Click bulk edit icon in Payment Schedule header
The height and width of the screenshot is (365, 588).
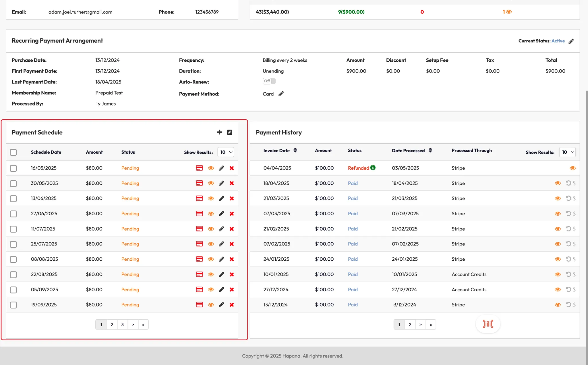[x=230, y=132]
